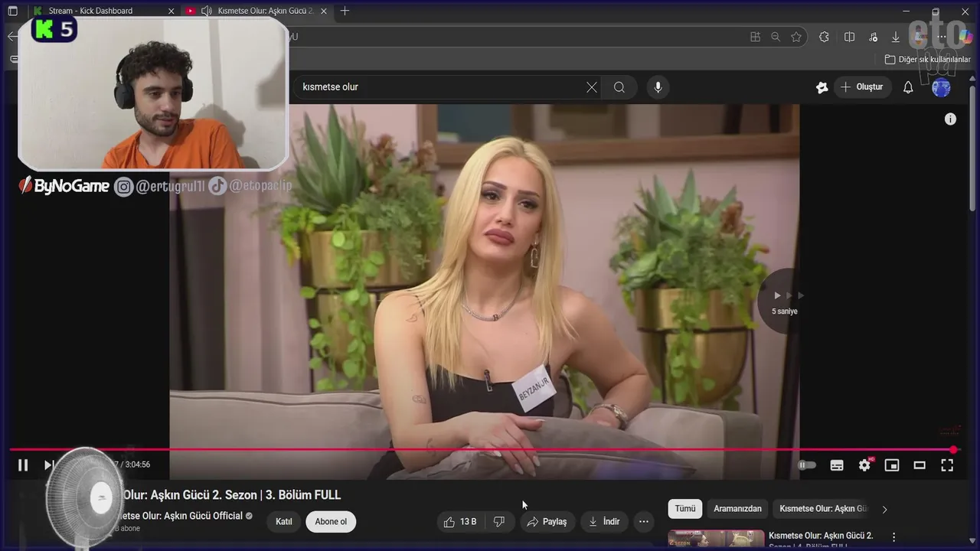Image resolution: width=980 pixels, height=551 pixels.
Task: Open options for recommended Kısmetse Olur video
Action: [893, 537]
